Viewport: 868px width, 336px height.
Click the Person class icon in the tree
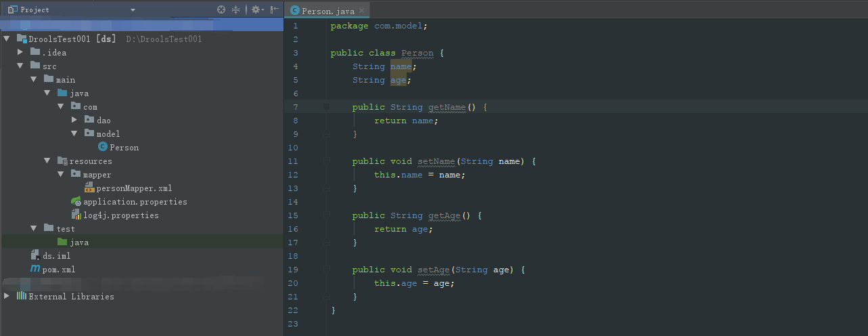click(x=102, y=147)
